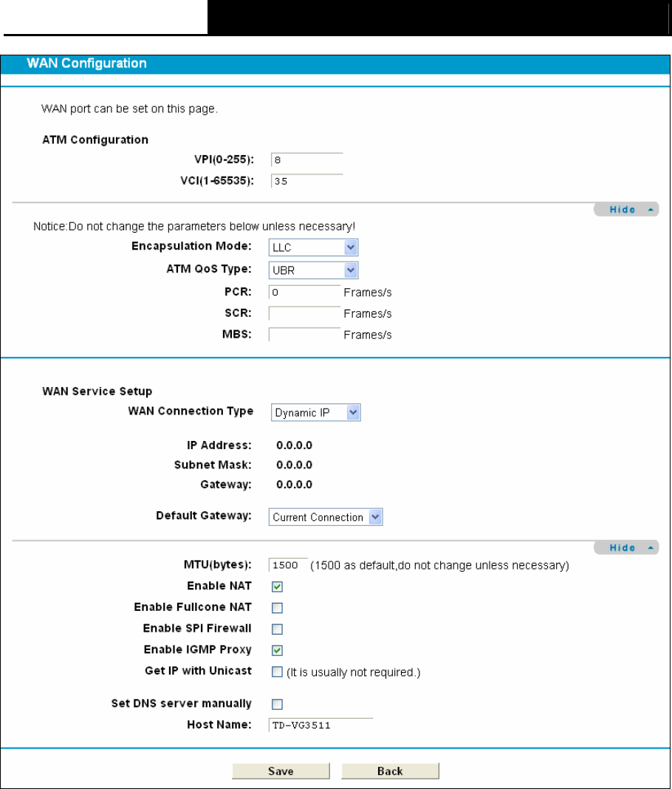The width and height of the screenshot is (672, 789).
Task: Click the WAN Service Setup section title
Action: point(97,392)
